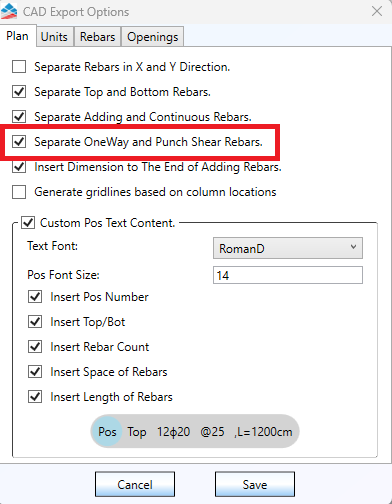Screen dimensions: 392x504
Task: Click the Cancel button
Action: coord(135,484)
